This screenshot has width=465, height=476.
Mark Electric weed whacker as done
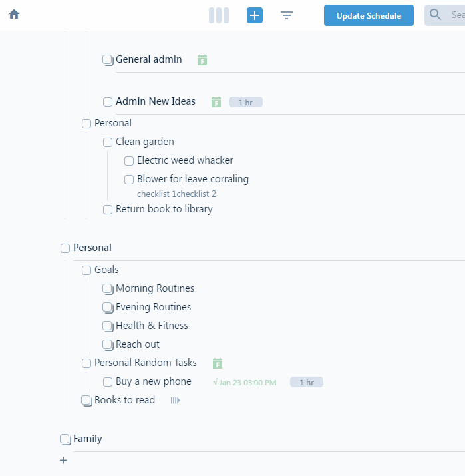129,161
